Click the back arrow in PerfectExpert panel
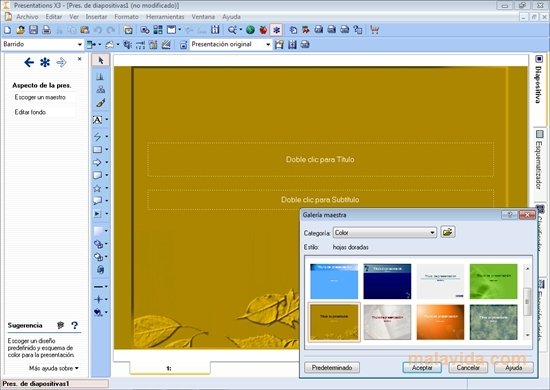Screen dimensions: 550x390 [29, 63]
